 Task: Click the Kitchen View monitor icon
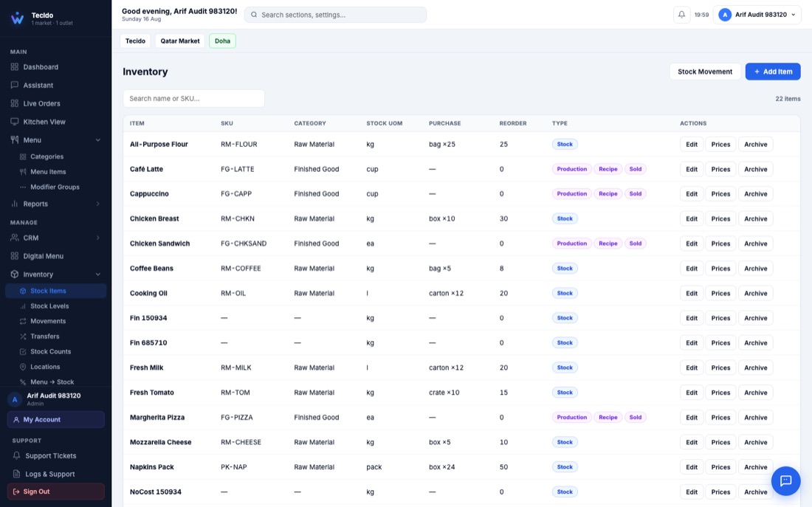(15, 122)
